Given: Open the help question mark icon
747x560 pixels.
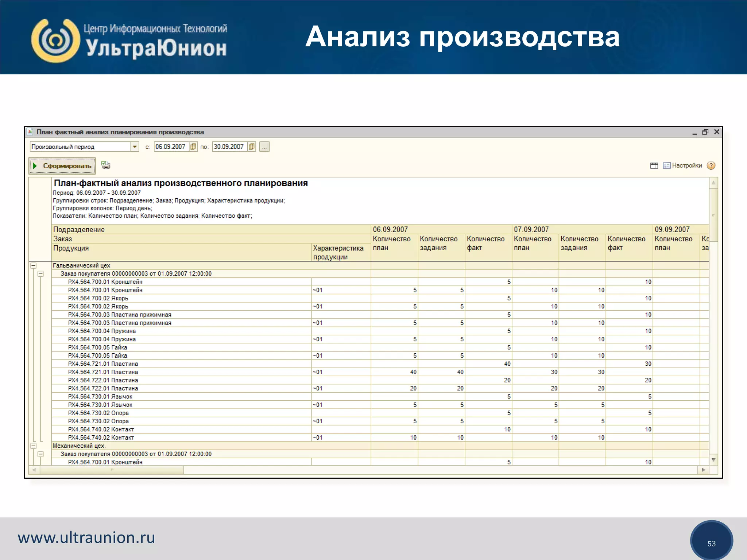Looking at the screenshot, I should pos(711,166).
